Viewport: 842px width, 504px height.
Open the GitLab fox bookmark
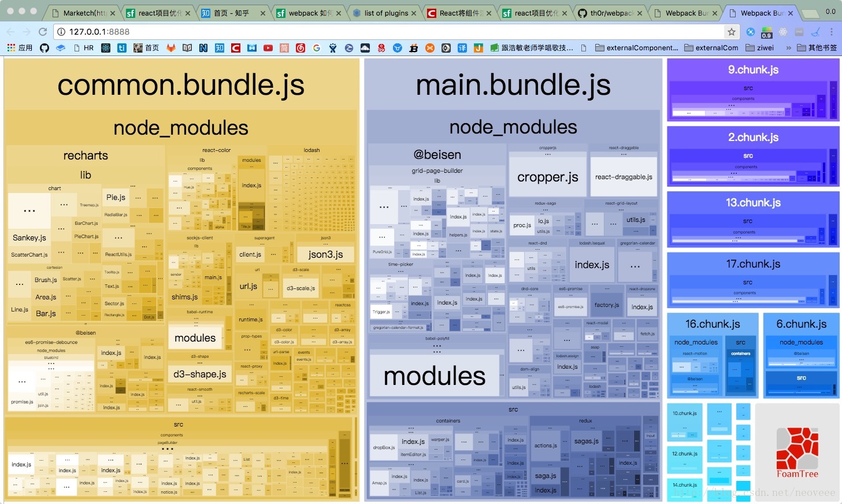[171, 48]
